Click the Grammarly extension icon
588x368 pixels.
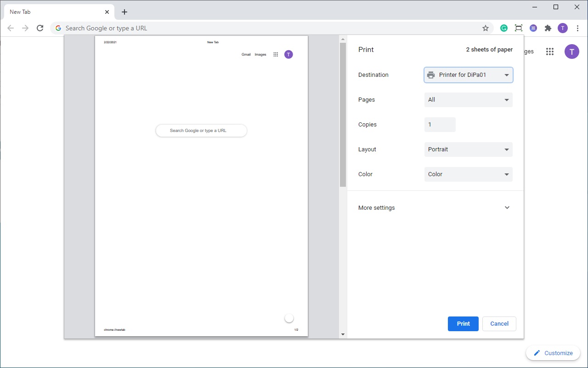click(504, 28)
